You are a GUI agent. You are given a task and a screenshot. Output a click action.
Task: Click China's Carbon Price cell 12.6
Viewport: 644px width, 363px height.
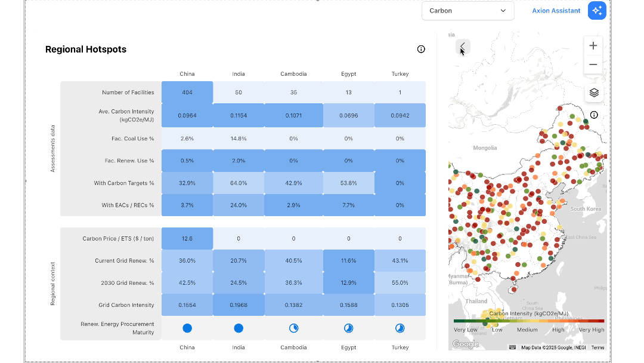(187, 238)
